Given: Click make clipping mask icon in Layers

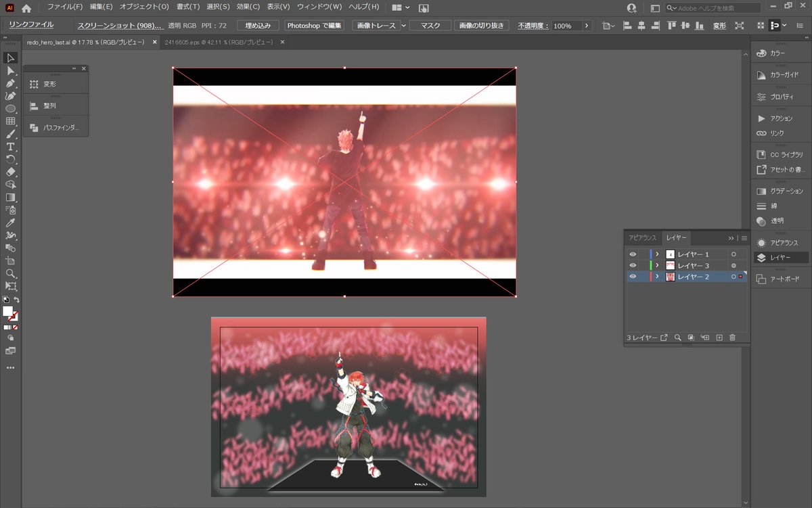Looking at the screenshot, I should pos(691,337).
